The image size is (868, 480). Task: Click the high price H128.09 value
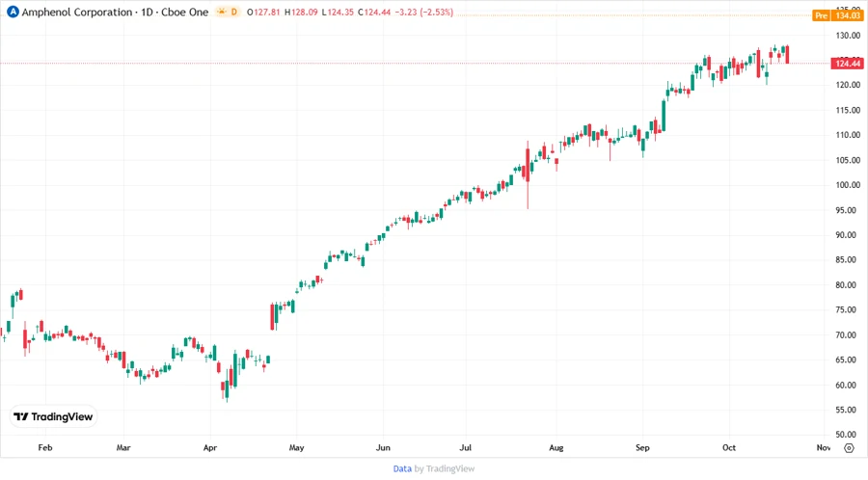pyautogui.click(x=301, y=12)
